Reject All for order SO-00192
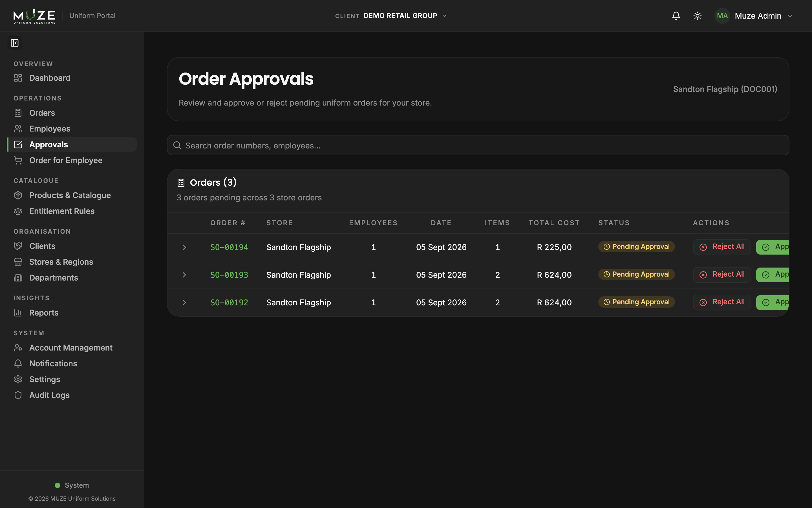This screenshot has height=508, width=812. (722, 302)
